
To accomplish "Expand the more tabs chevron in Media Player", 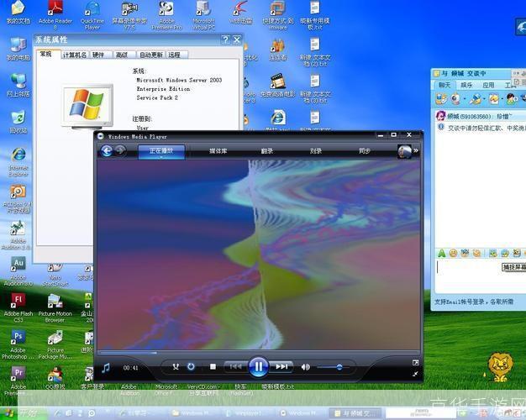I will [x=416, y=151].
